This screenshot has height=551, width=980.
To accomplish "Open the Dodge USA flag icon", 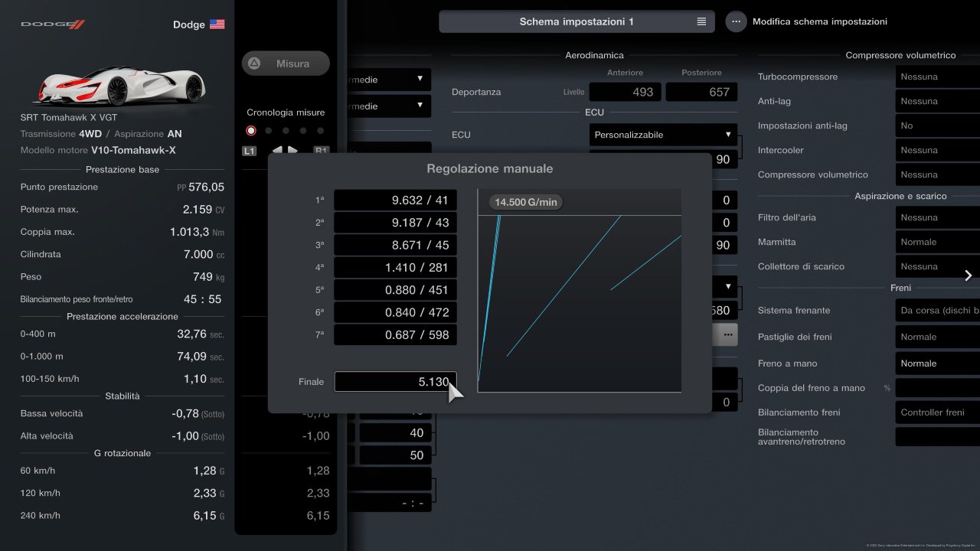I will tap(217, 24).
